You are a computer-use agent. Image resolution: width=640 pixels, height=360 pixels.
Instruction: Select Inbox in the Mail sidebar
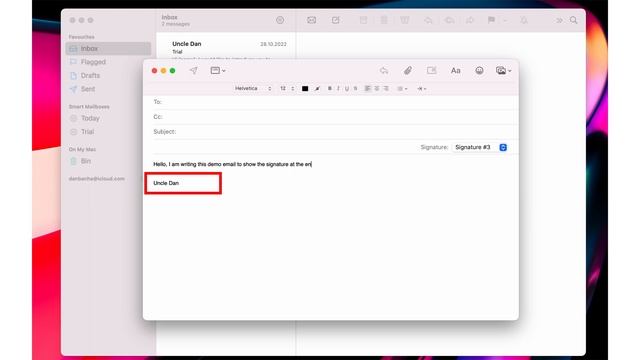(x=108, y=49)
